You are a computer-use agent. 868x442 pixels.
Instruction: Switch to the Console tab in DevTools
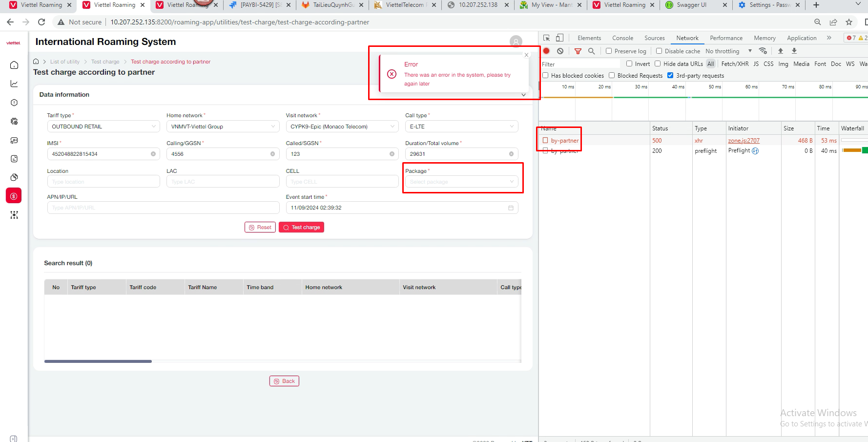pos(622,38)
